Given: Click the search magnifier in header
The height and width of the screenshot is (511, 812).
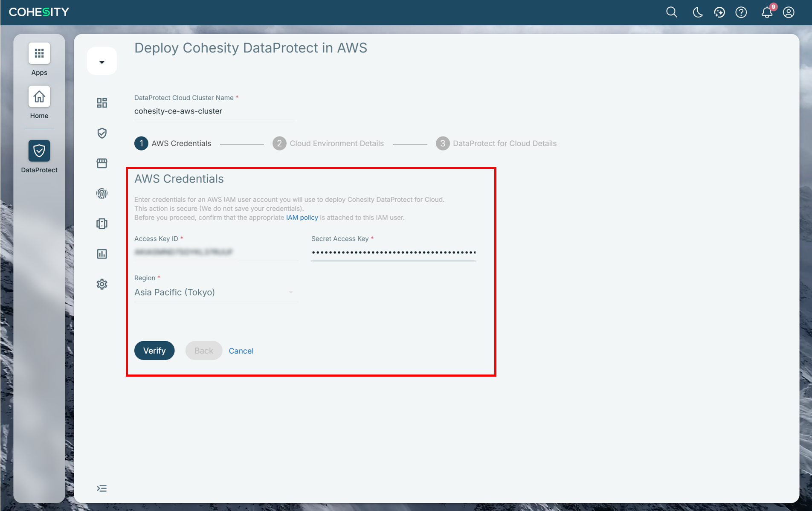Looking at the screenshot, I should (x=672, y=12).
